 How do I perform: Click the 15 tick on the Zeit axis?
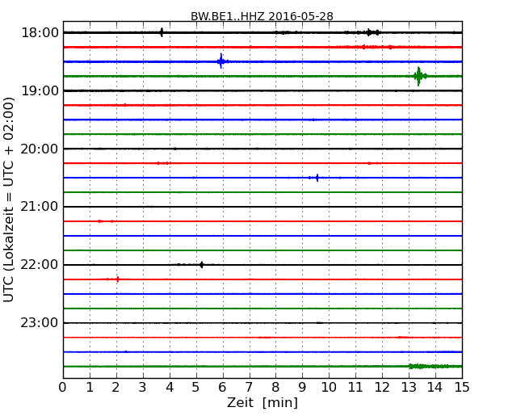click(462, 387)
